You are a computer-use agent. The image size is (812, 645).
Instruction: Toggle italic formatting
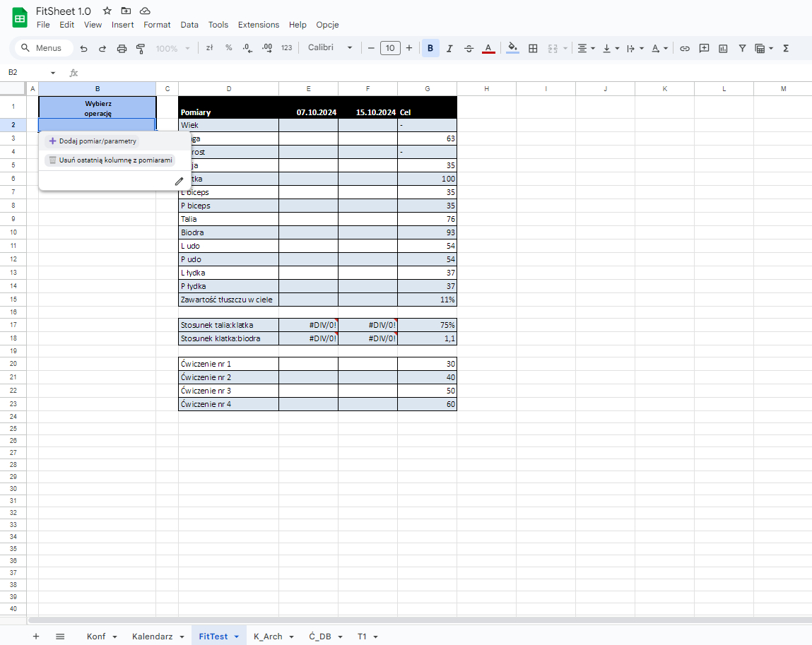(449, 48)
